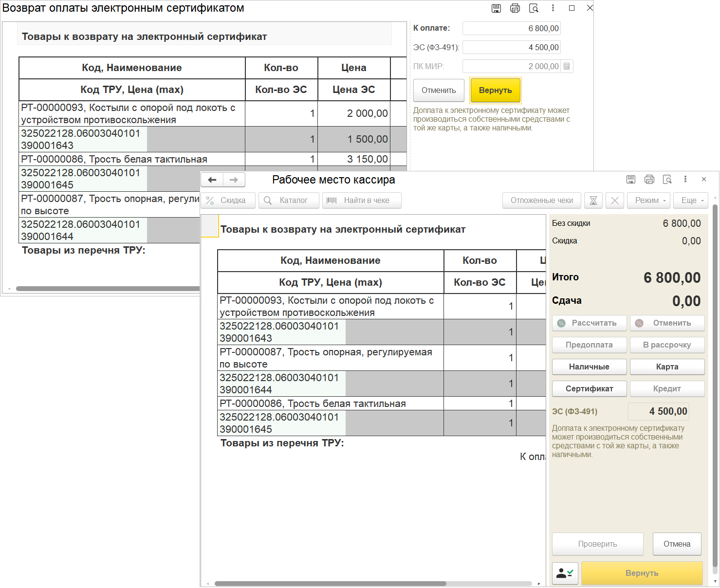
Task: Click the ЭС (ФЗ-491) 4 500,00 field in cashier panel
Action: pos(659,411)
